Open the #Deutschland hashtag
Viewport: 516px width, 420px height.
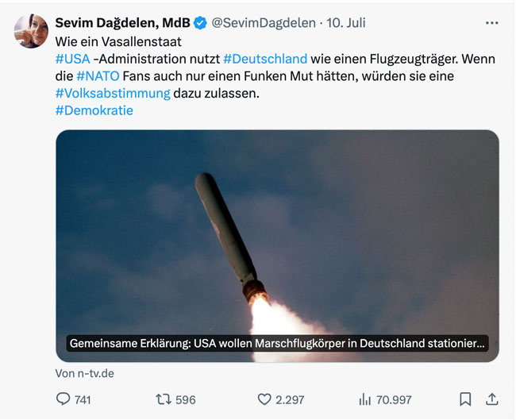tap(264, 58)
